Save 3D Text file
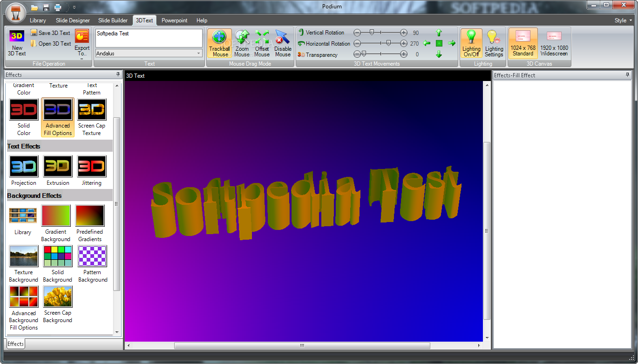The height and width of the screenshot is (364, 638). 50,33
